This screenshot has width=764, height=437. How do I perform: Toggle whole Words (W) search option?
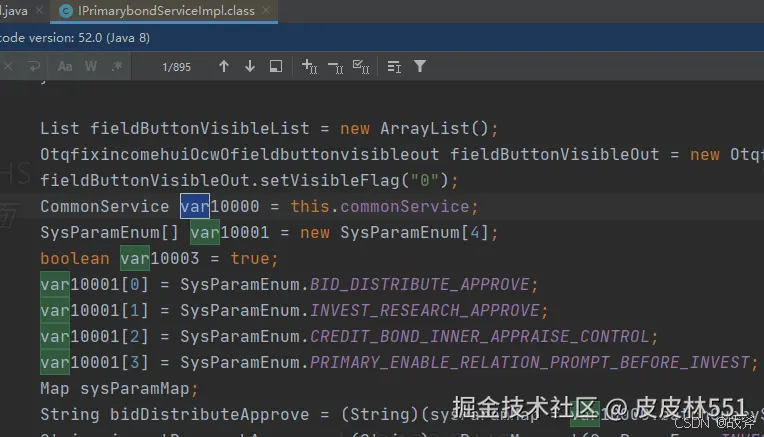[x=91, y=67]
